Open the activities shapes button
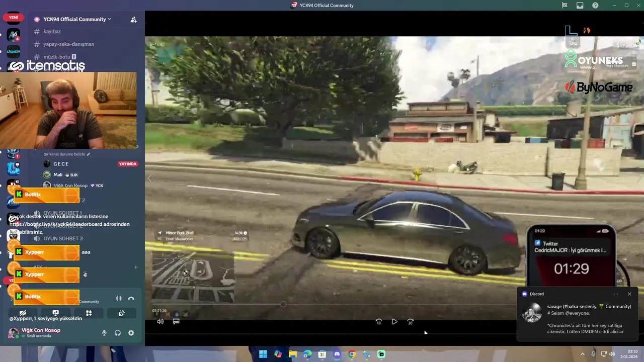The image size is (644, 362). pos(89,313)
